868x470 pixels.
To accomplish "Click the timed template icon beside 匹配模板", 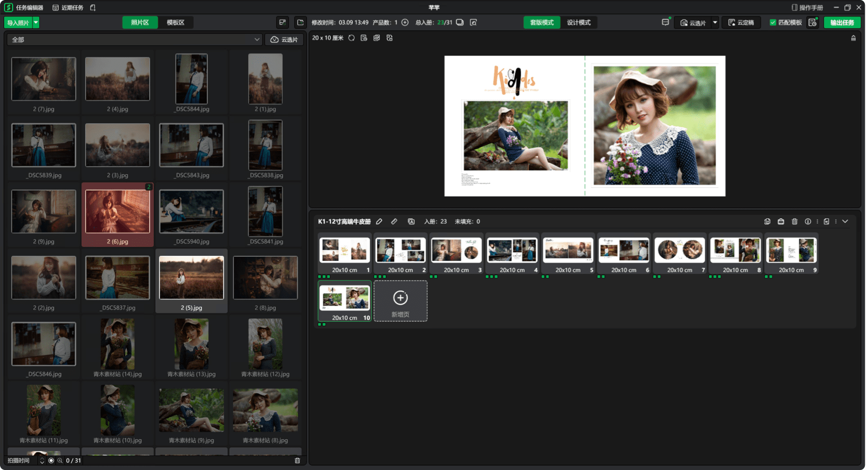I will (813, 22).
